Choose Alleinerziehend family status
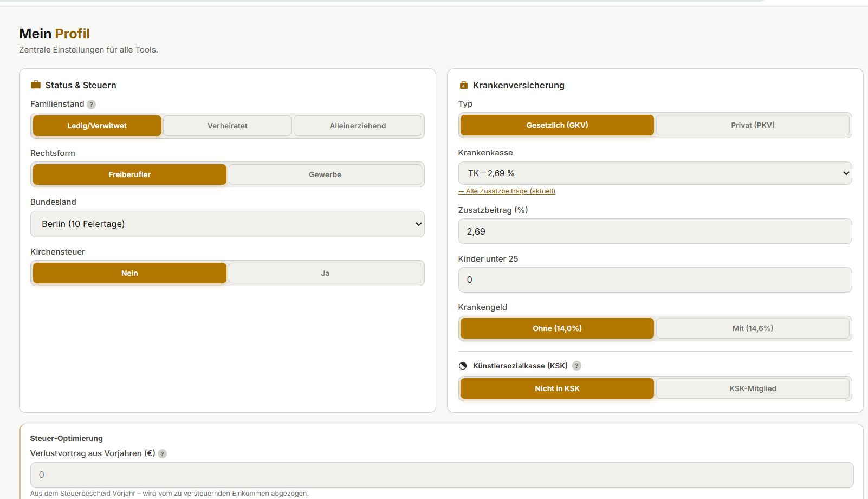Image resolution: width=868 pixels, height=499 pixels. pos(358,126)
